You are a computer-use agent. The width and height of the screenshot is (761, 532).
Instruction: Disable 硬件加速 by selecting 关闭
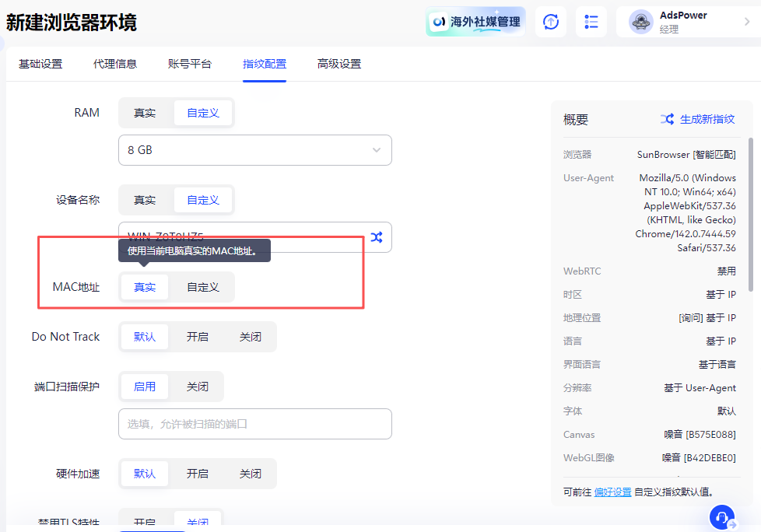(250, 473)
